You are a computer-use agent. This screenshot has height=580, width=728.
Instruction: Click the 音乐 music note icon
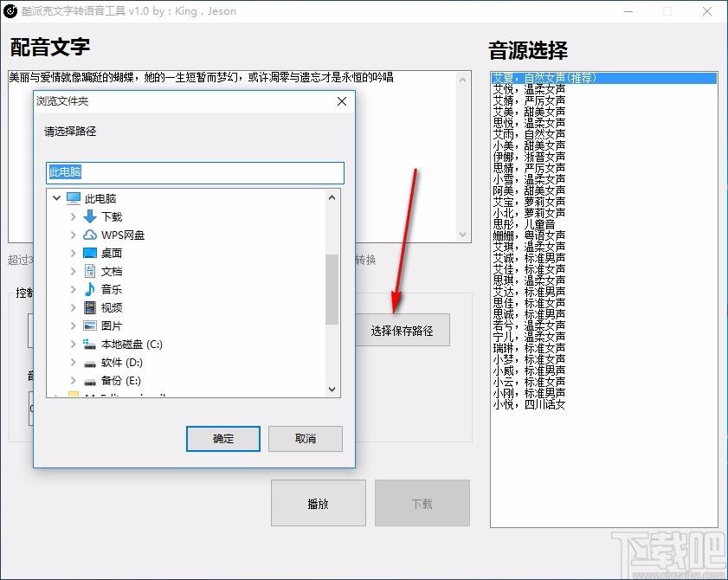90,289
